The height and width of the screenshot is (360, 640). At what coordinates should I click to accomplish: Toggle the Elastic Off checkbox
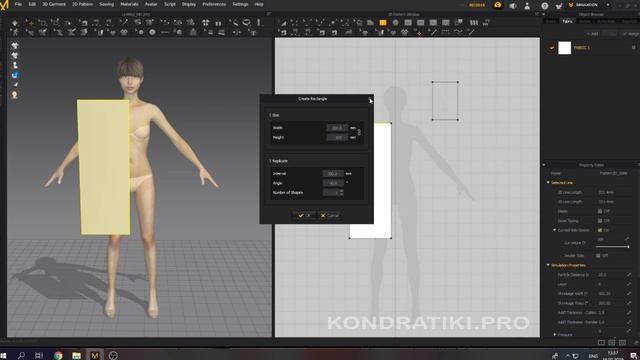[x=600, y=211]
